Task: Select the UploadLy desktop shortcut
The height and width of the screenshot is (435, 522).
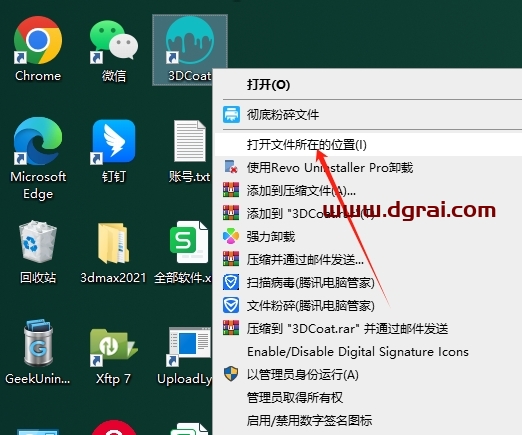Action: pos(184,356)
